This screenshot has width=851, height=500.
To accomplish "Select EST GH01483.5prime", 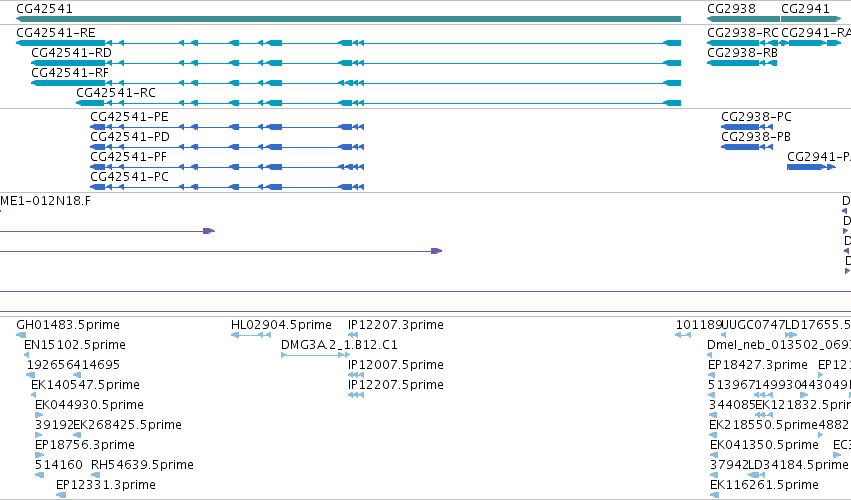I will (68, 325).
